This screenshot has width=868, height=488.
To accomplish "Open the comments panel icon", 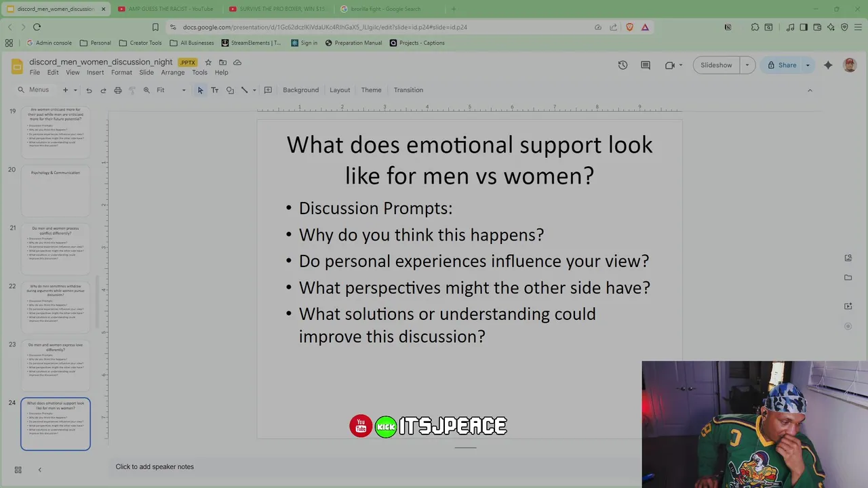I will tap(646, 65).
